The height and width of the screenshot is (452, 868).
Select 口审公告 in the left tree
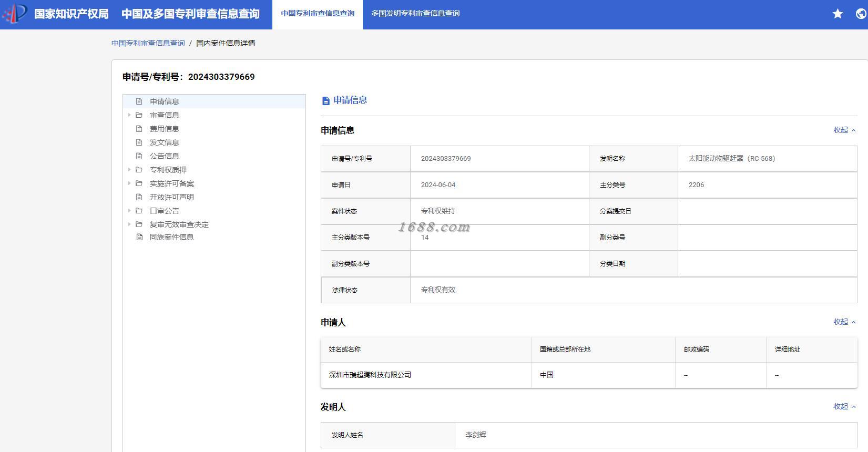coord(165,211)
